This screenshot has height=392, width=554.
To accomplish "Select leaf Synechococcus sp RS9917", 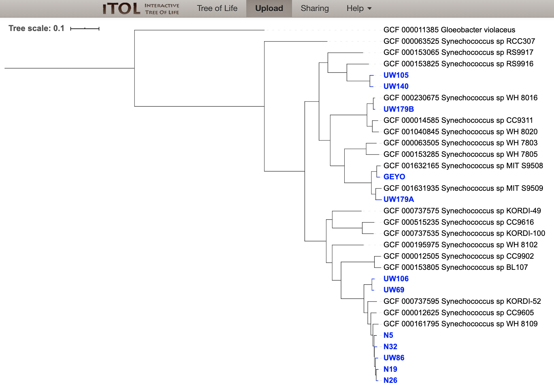I will [458, 52].
